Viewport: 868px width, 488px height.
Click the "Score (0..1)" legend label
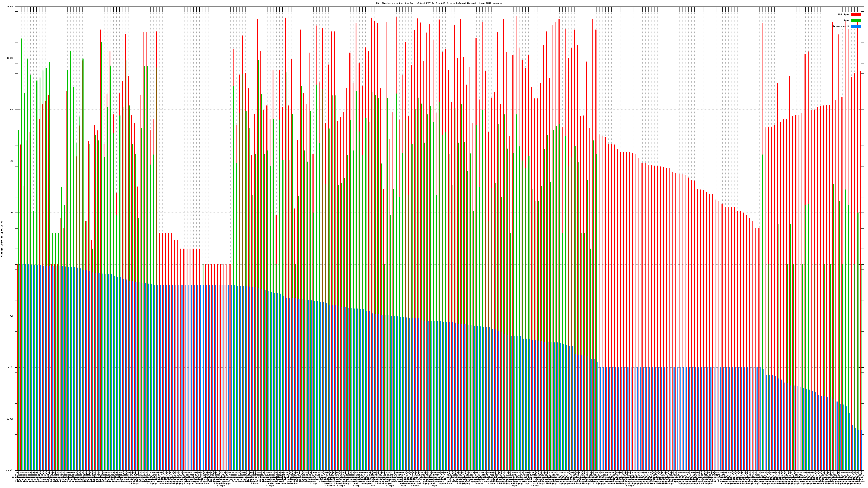click(x=841, y=26)
